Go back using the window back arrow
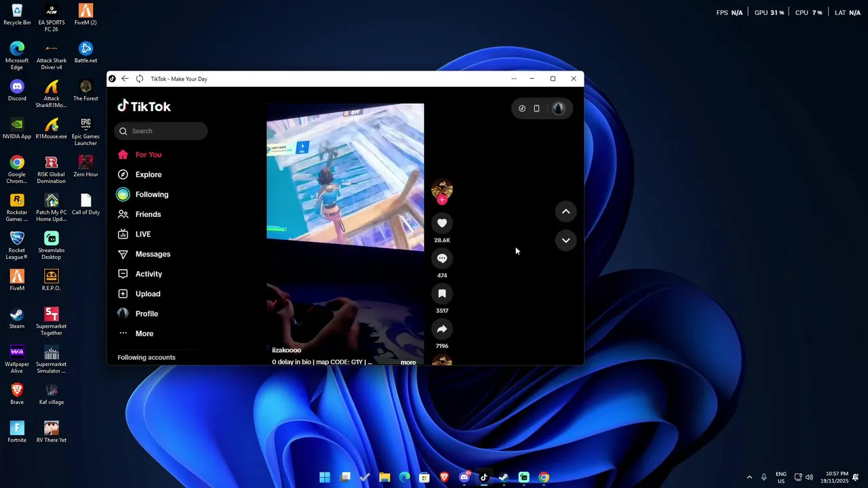This screenshot has height=488, width=868. (x=125, y=79)
